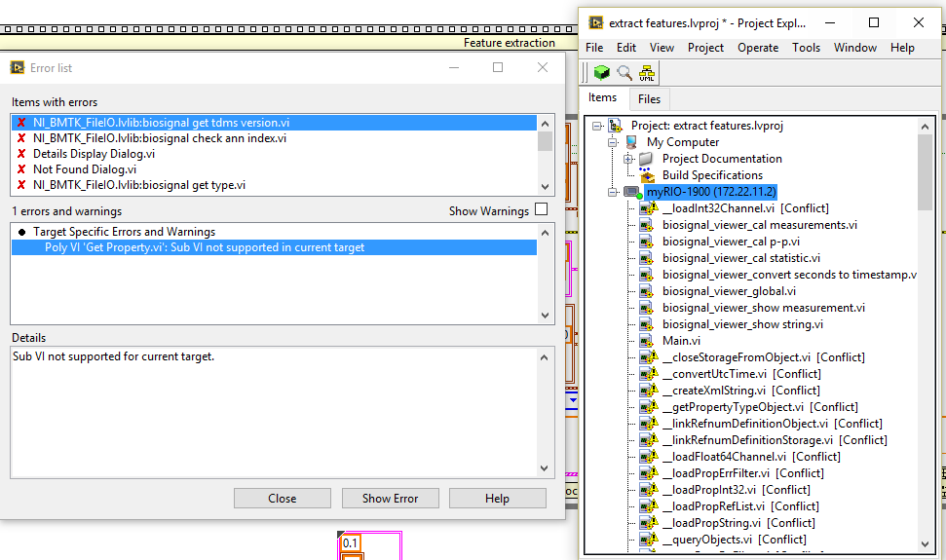946x560 pixels.
Task: Click the green box toolbar icon in Project Explorer
Action: coord(601,73)
